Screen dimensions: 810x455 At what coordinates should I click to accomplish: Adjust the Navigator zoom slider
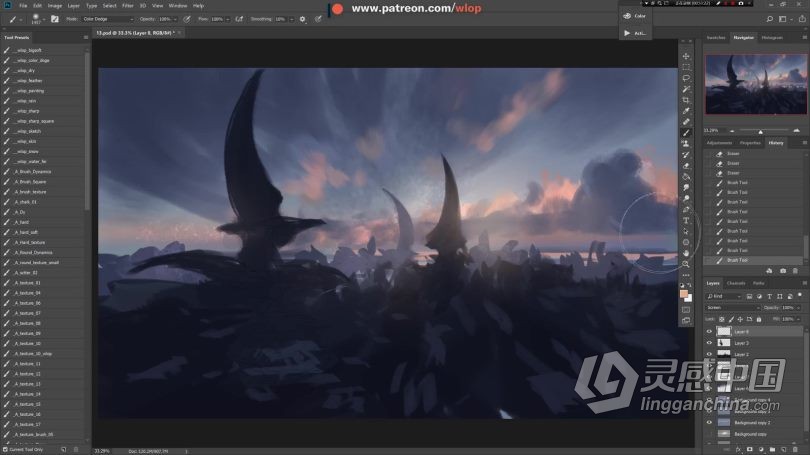tap(760, 131)
